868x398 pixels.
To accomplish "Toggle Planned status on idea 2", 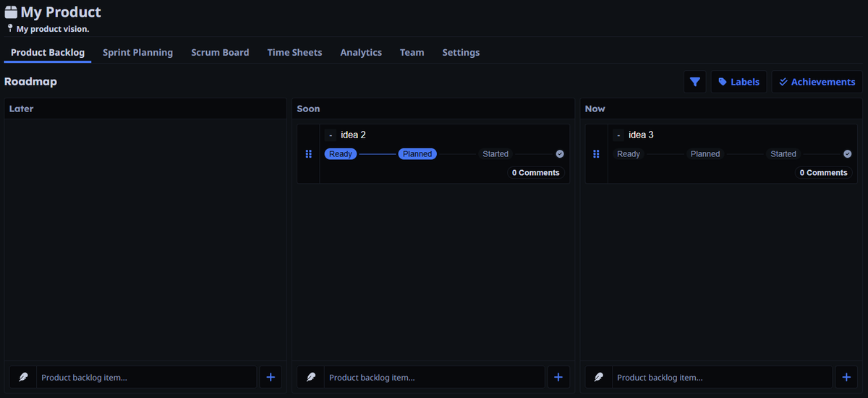I will coord(417,154).
